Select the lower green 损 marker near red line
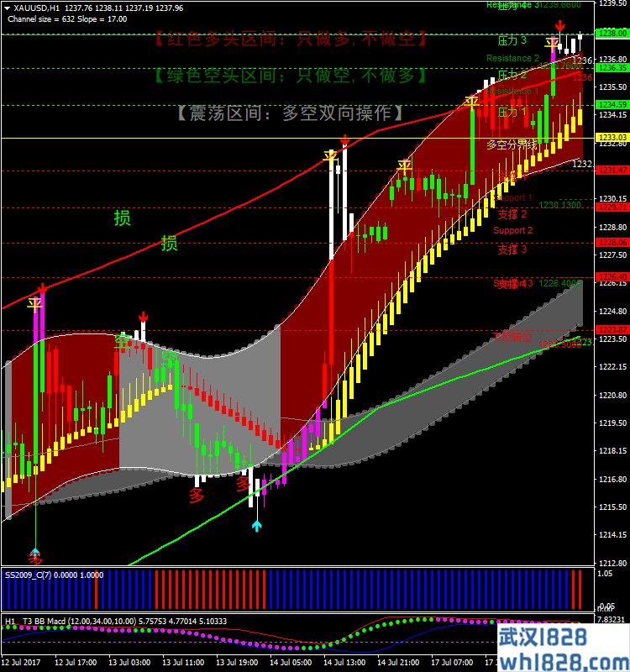 (169, 244)
